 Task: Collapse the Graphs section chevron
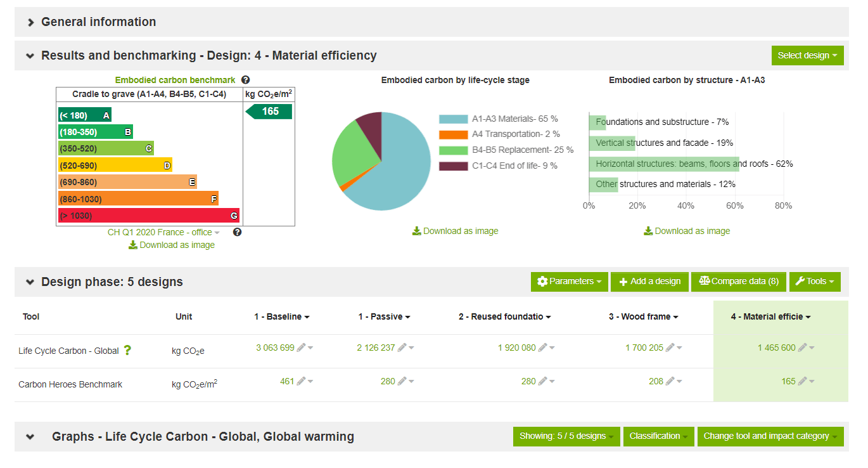click(x=30, y=437)
